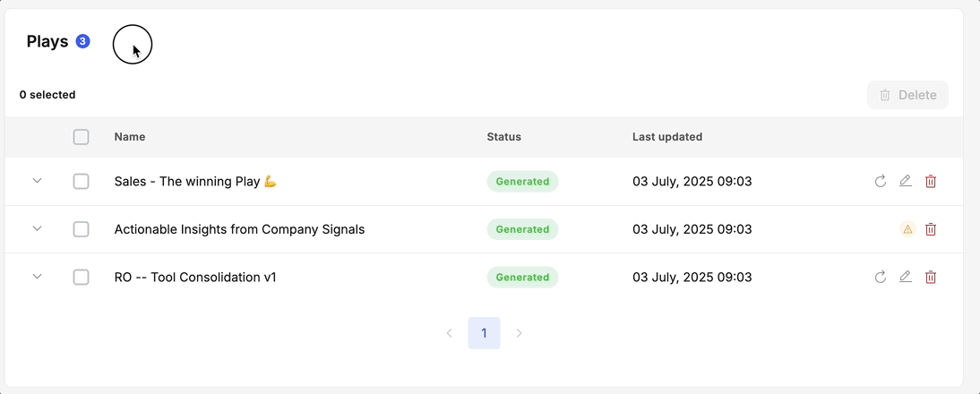Image resolution: width=980 pixels, height=394 pixels.
Task: Regenerate the Sales winning Play row
Action: pyautogui.click(x=881, y=182)
